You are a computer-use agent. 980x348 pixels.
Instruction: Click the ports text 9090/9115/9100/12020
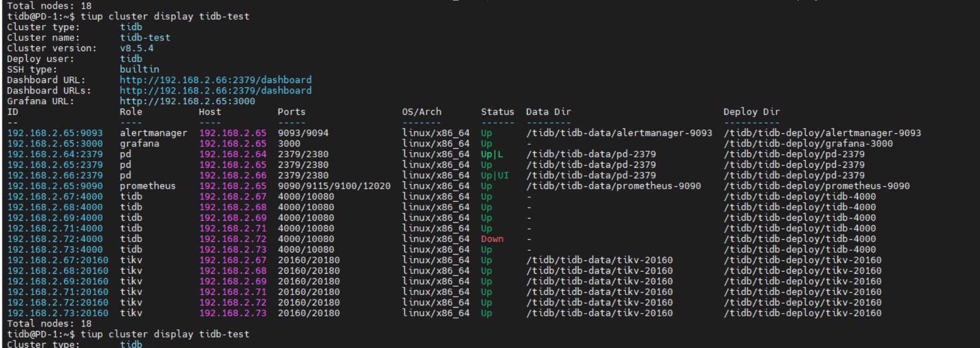pos(334,186)
